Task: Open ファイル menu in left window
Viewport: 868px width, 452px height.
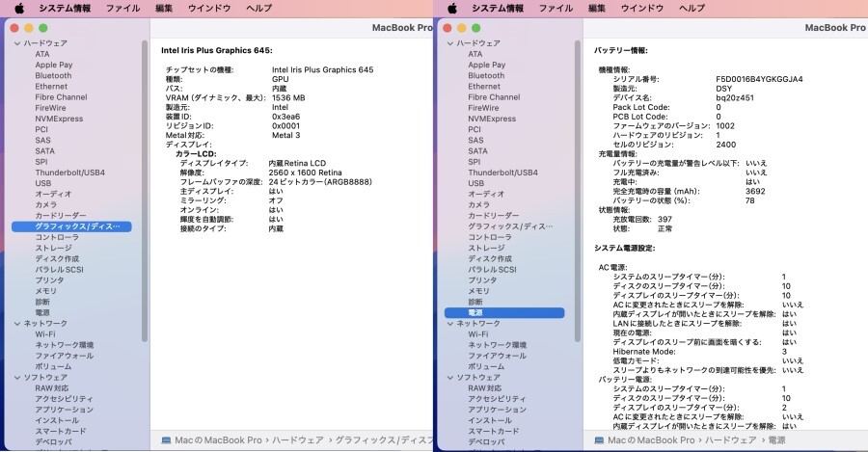Action: pyautogui.click(x=122, y=9)
